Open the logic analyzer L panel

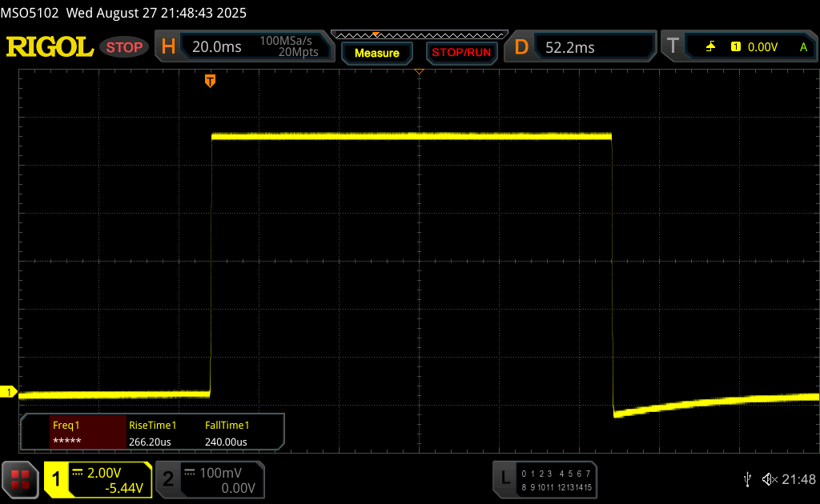coord(505,478)
